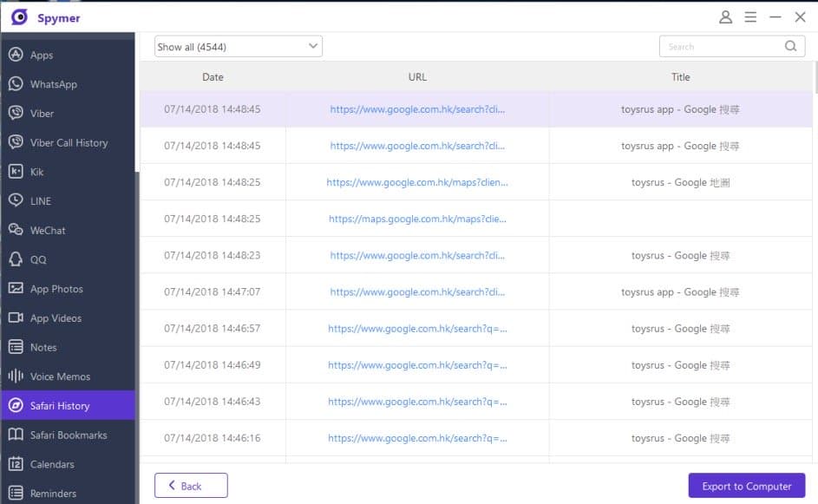This screenshot has width=818, height=504.
Task: Open URL link dated 14:46:16
Action: coord(417,438)
